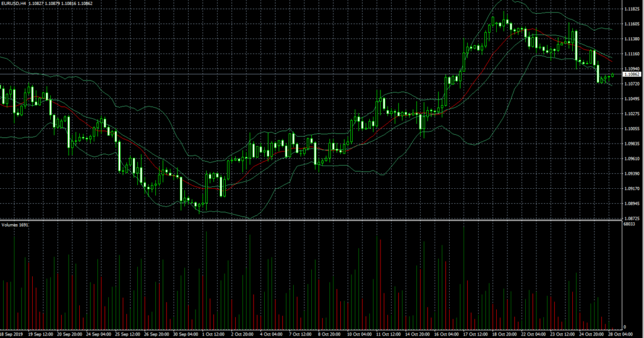
Task: Click the '20 Sep 20:00' time axis label
Action: pyautogui.click(x=70, y=334)
